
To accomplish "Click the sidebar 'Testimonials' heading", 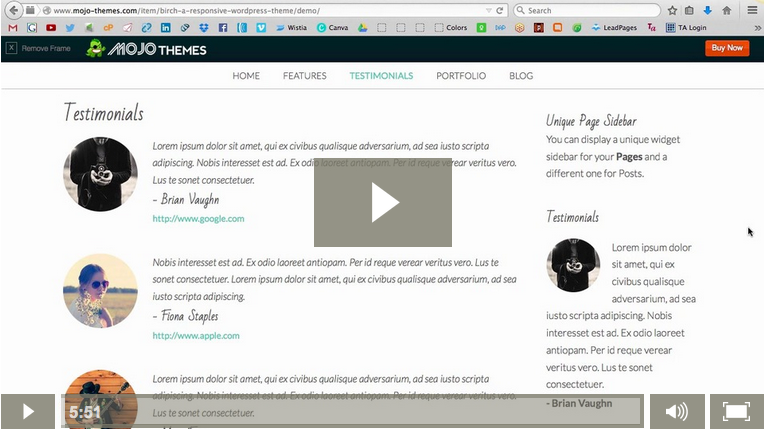I will tap(572, 217).
